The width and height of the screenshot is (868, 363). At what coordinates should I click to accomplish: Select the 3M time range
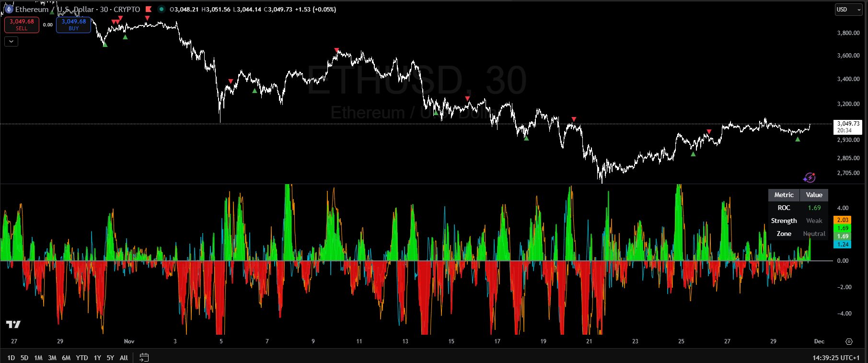(x=52, y=358)
